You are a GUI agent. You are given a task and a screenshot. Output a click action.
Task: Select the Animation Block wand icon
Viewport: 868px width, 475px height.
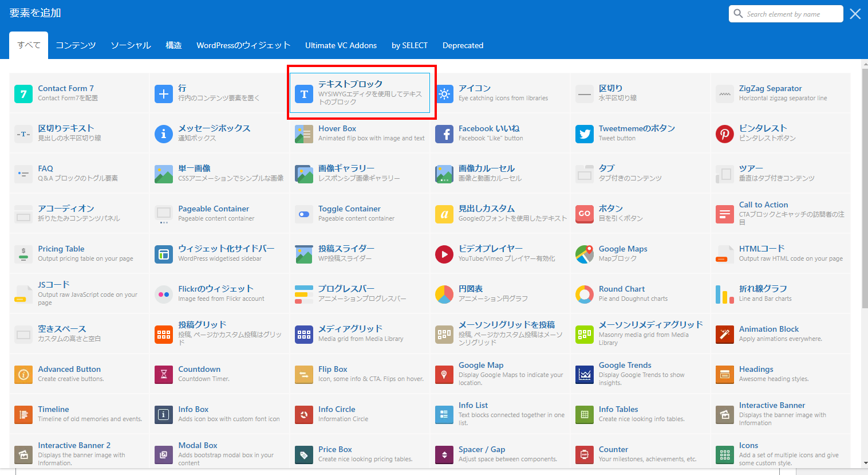pyautogui.click(x=724, y=334)
